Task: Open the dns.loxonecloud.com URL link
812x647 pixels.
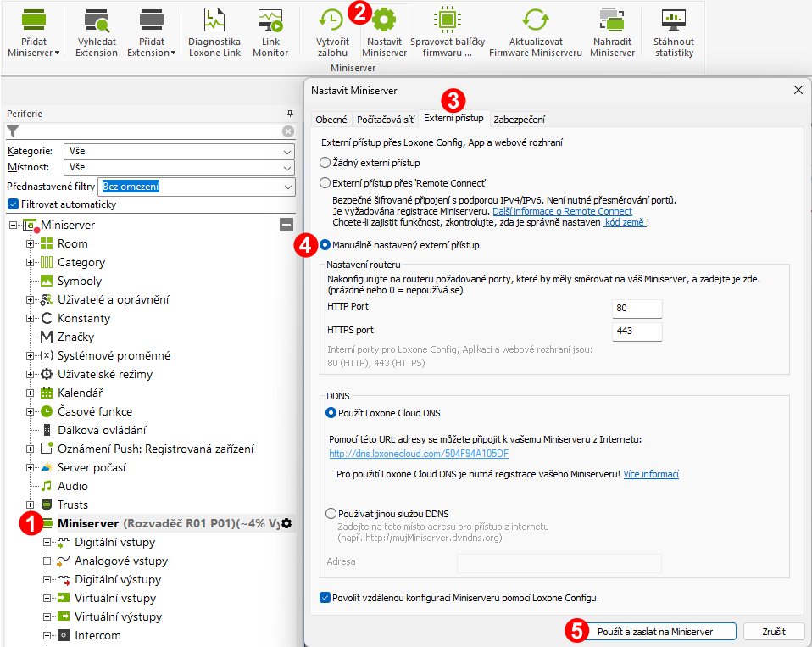Action: [x=419, y=454]
